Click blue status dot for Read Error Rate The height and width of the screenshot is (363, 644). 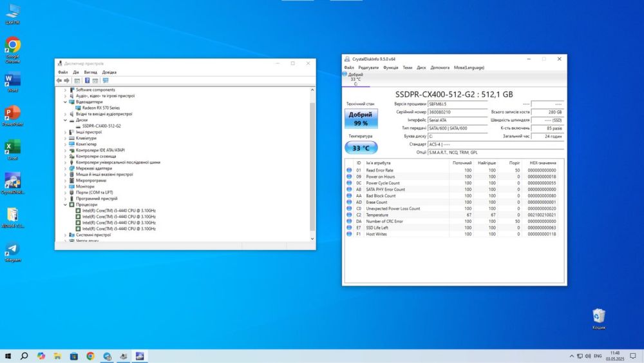(349, 170)
